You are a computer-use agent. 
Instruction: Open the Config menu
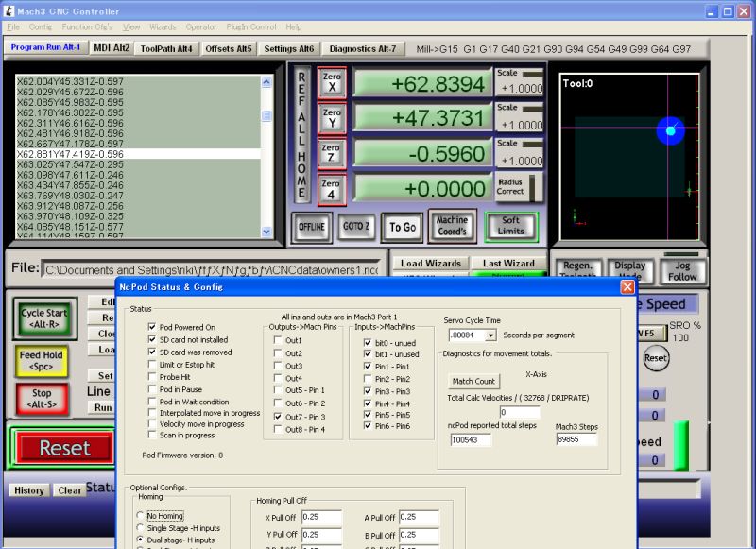point(41,27)
